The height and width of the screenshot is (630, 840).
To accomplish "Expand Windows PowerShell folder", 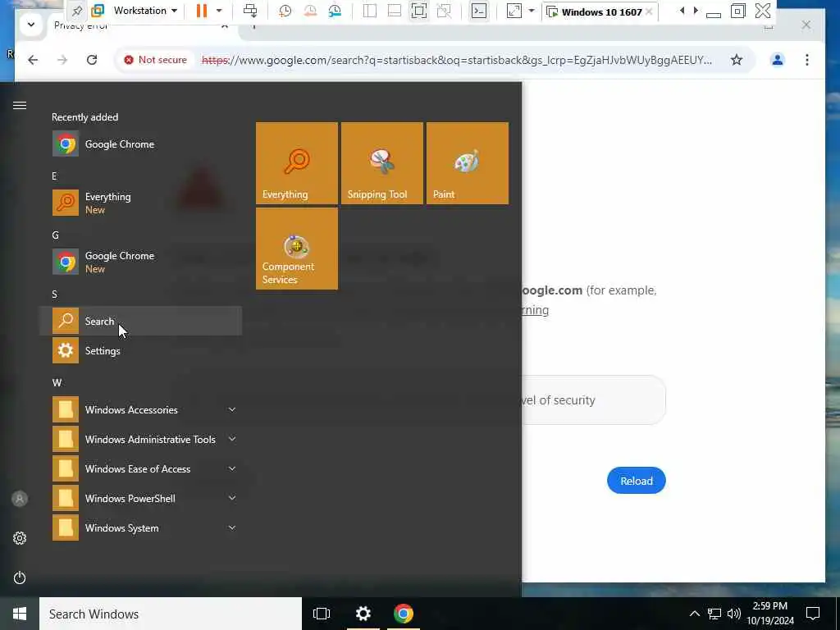I will (x=141, y=498).
